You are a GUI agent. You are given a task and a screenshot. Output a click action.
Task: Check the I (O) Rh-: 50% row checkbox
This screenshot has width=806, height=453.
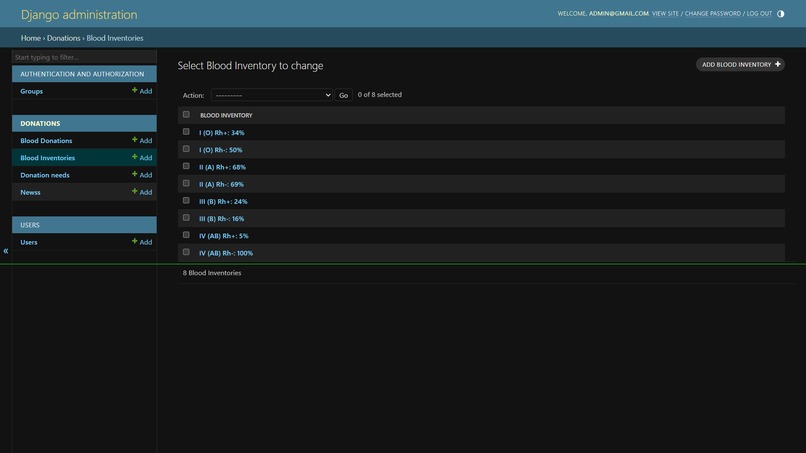coord(186,149)
